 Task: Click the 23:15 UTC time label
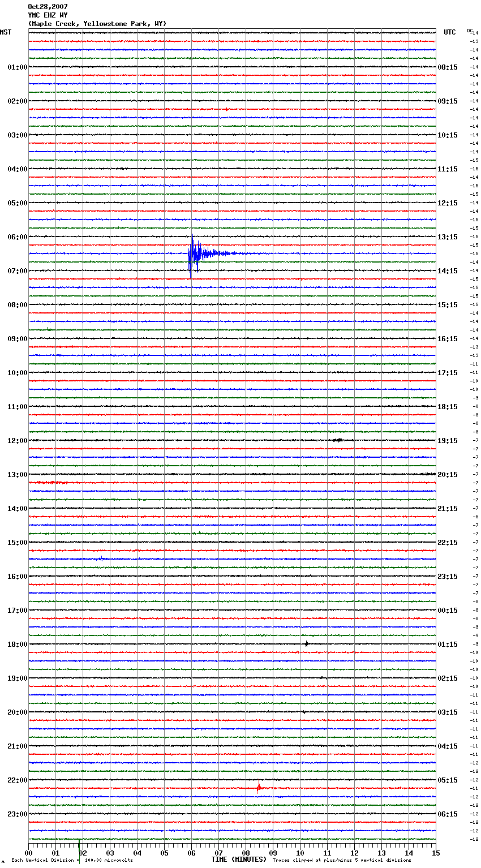[x=448, y=577]
